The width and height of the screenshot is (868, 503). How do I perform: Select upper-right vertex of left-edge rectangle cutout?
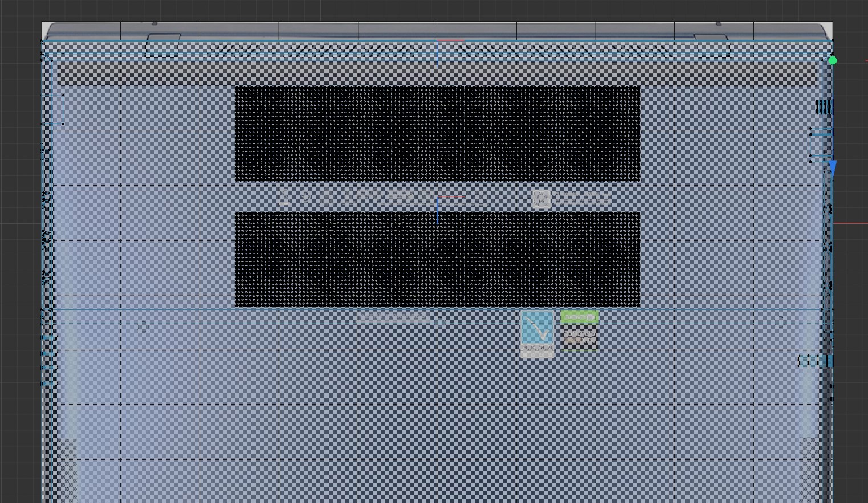click(63, 95)
